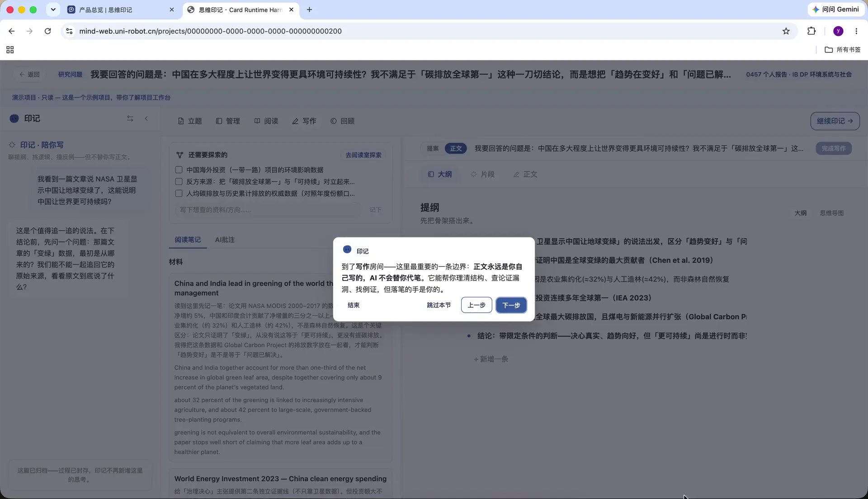
Task: Open the 管理 tab
Action: 228,121
